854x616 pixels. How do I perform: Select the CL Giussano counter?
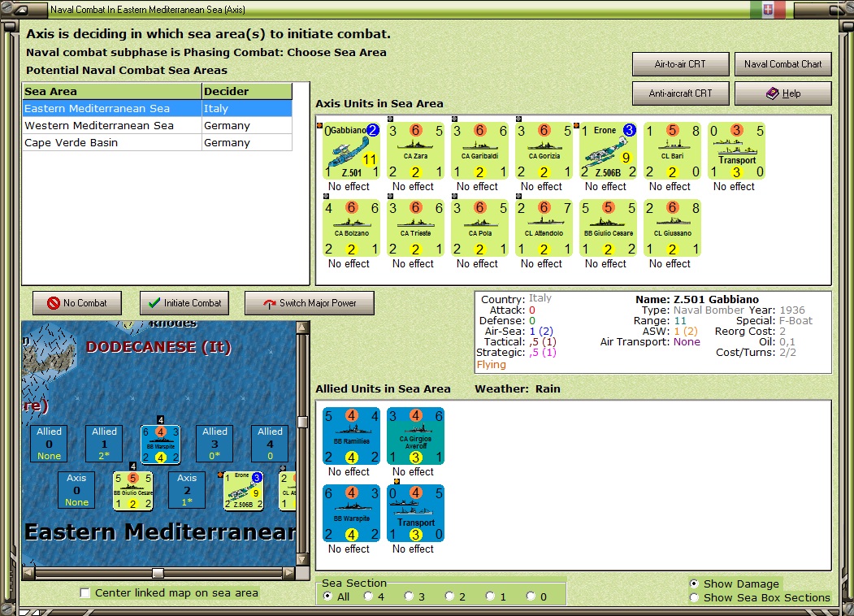click(x=673, y=228)
